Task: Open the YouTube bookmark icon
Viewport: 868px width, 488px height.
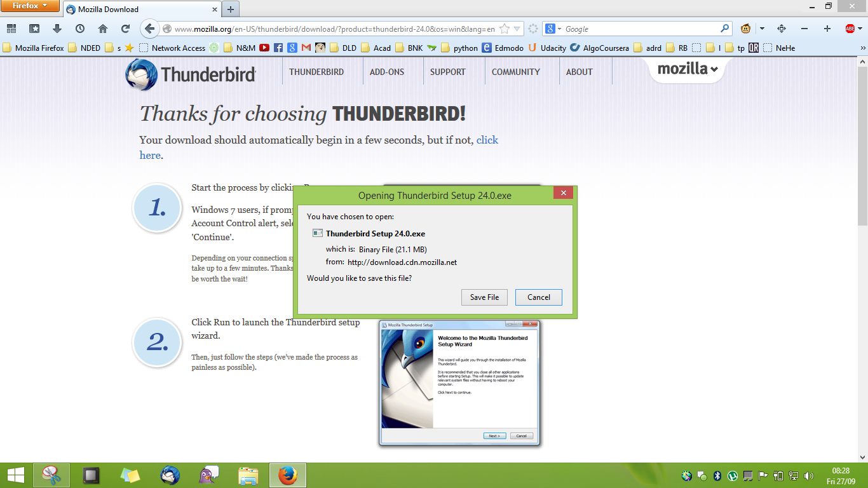Action: [x=264, y=48]
